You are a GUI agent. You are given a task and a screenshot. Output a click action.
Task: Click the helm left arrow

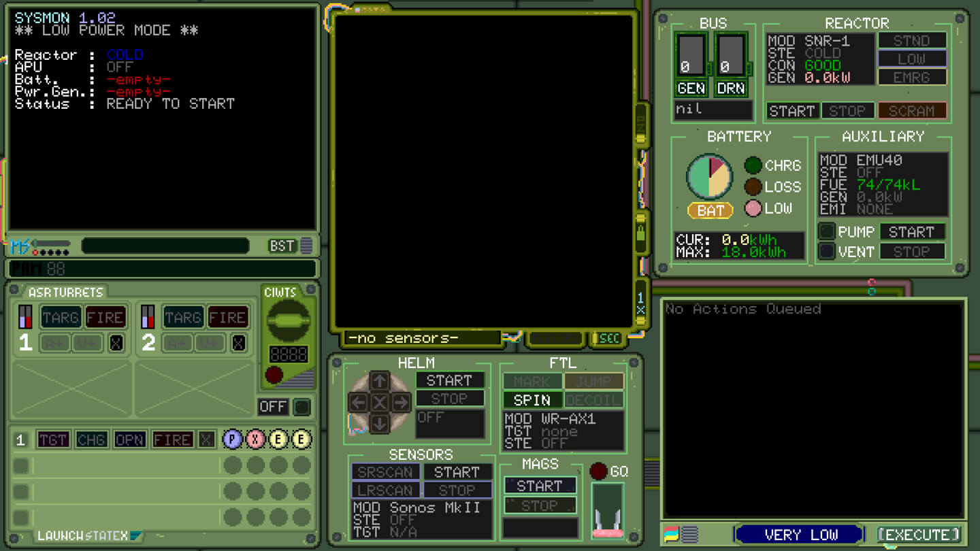click(359, 403)
